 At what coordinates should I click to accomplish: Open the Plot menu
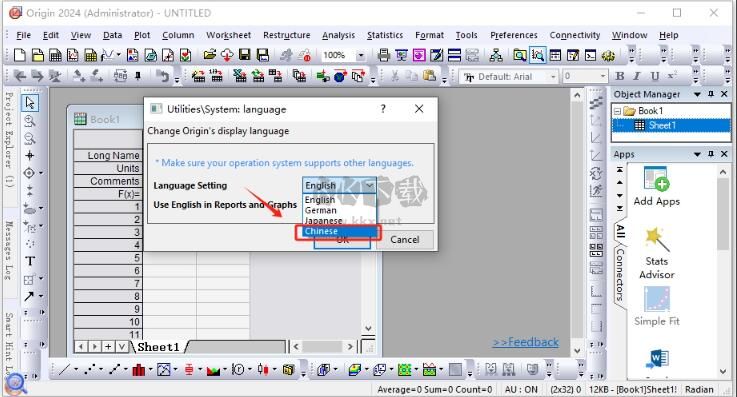click(x=142, y=35)
